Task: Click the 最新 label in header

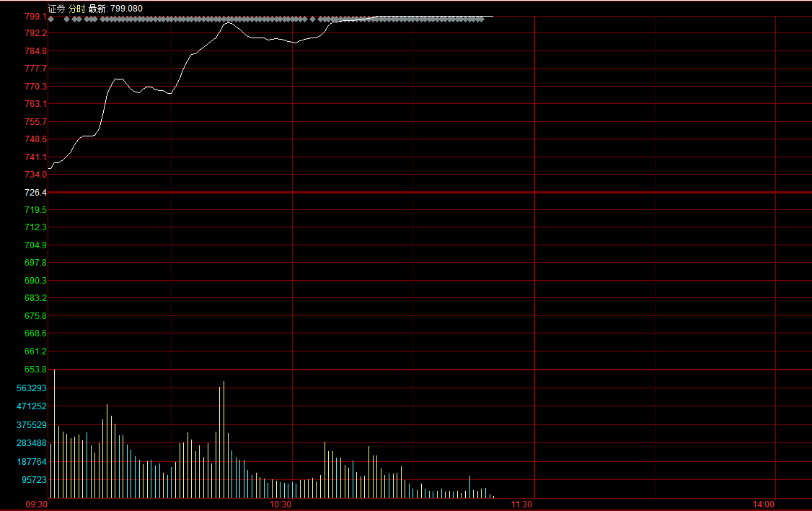Action: pyautogui.click(x=97, y=9)
